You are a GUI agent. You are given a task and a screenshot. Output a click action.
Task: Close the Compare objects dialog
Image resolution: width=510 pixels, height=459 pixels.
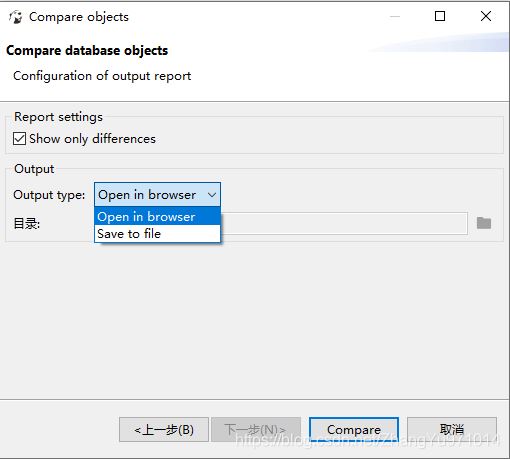tap(486, 16)
